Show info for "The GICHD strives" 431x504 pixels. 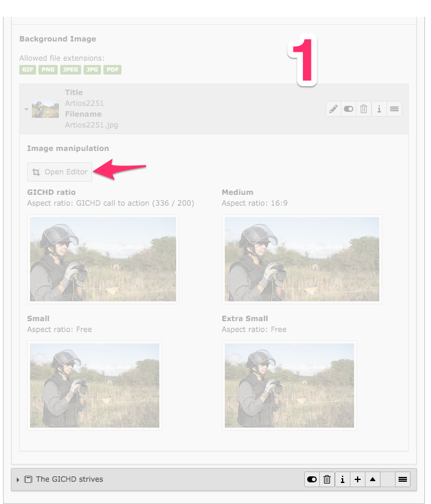pos(343,479)
